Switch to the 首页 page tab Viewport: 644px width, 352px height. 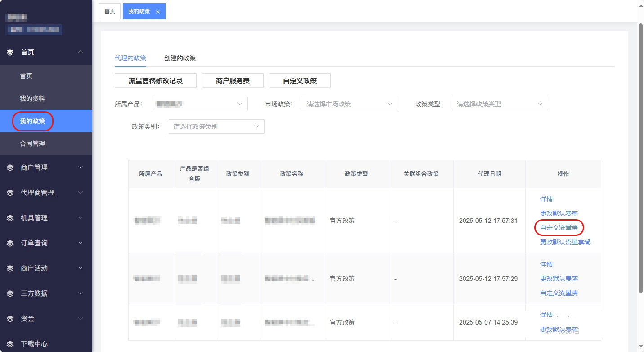point(110,11)
